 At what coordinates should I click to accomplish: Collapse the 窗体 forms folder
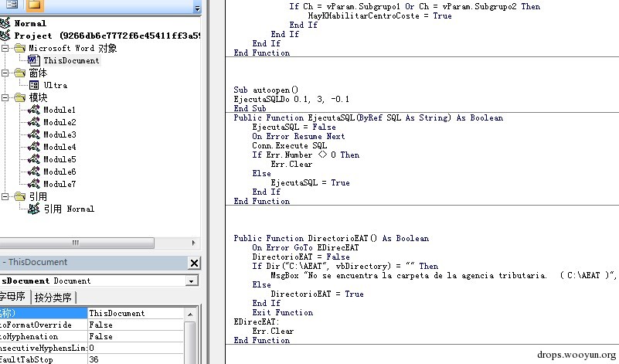pos(5,73)
